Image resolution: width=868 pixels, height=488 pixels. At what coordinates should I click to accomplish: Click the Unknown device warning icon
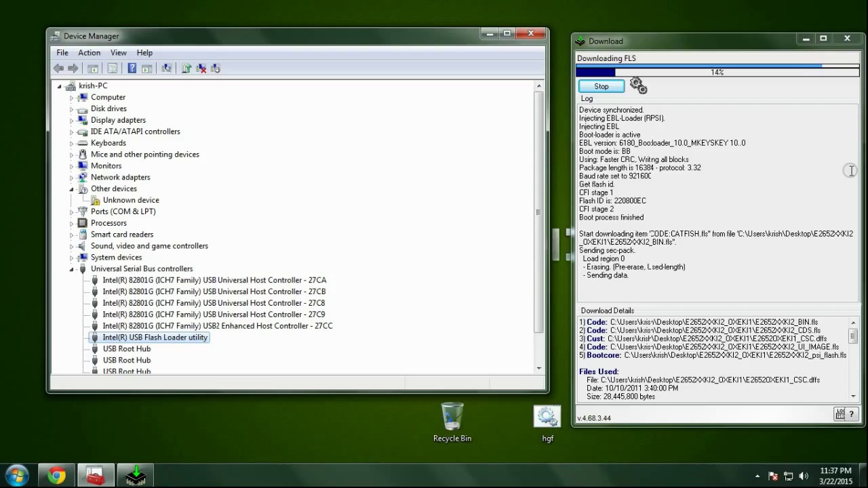[95, 200]
